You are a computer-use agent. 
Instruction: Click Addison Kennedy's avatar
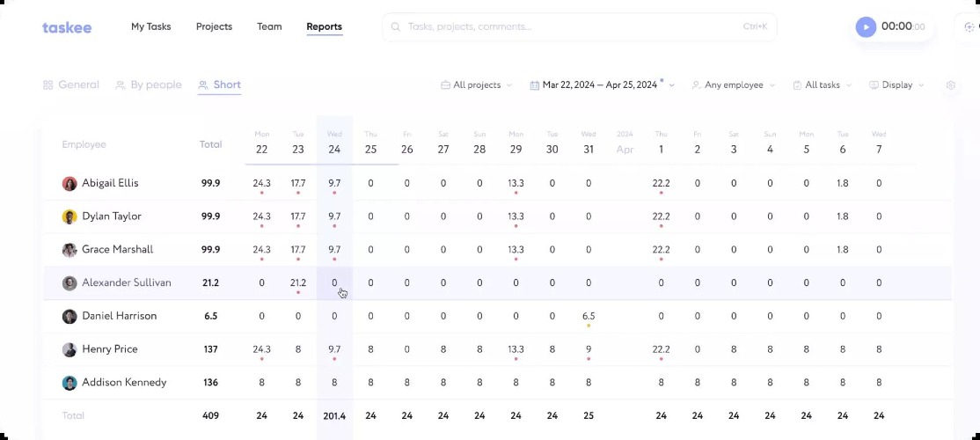click(x=69, y=382)
